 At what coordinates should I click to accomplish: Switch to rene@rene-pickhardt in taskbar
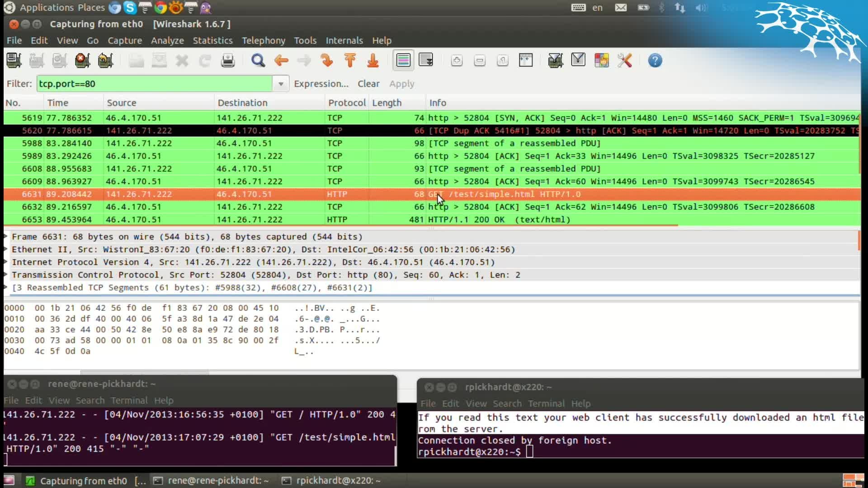211,480
